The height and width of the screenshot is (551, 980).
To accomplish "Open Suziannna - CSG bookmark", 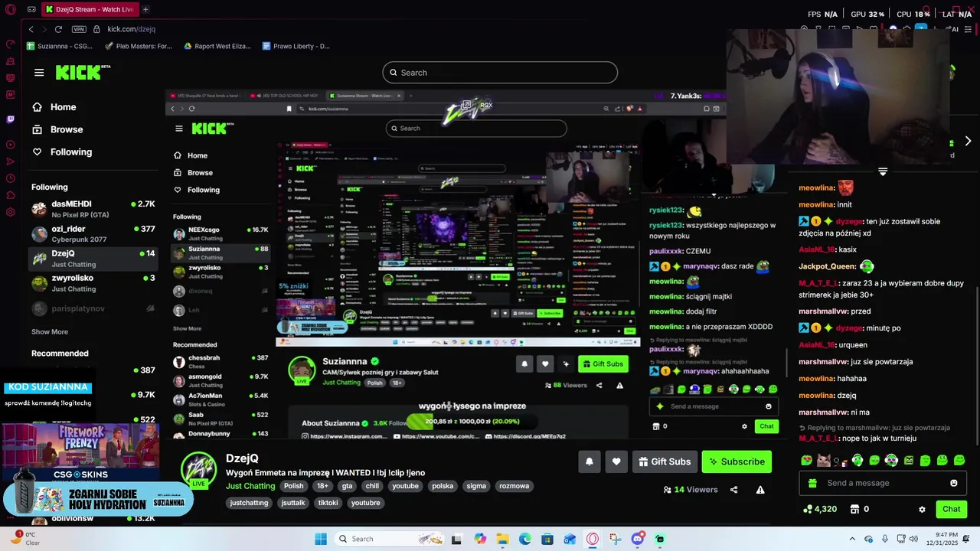I will [x=60, y=46].
